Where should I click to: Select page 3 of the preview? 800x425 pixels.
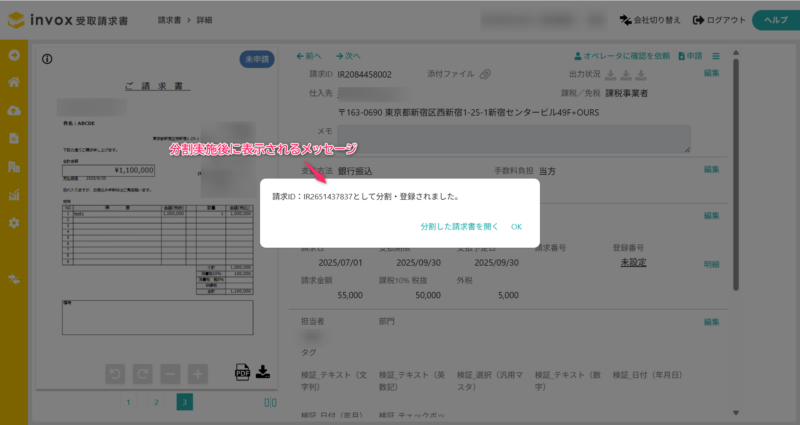(185, 402)
